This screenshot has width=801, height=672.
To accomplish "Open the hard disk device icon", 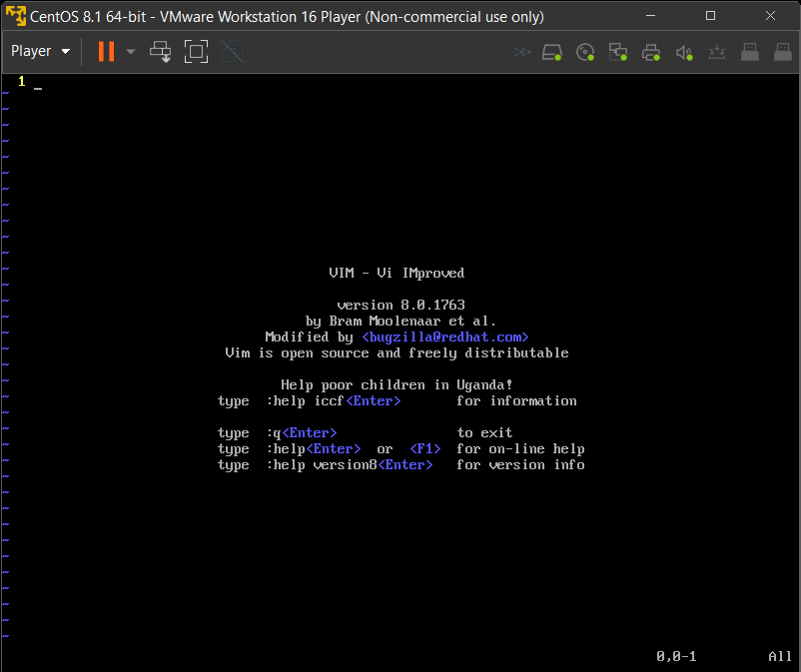I will (x=552, y=52).
